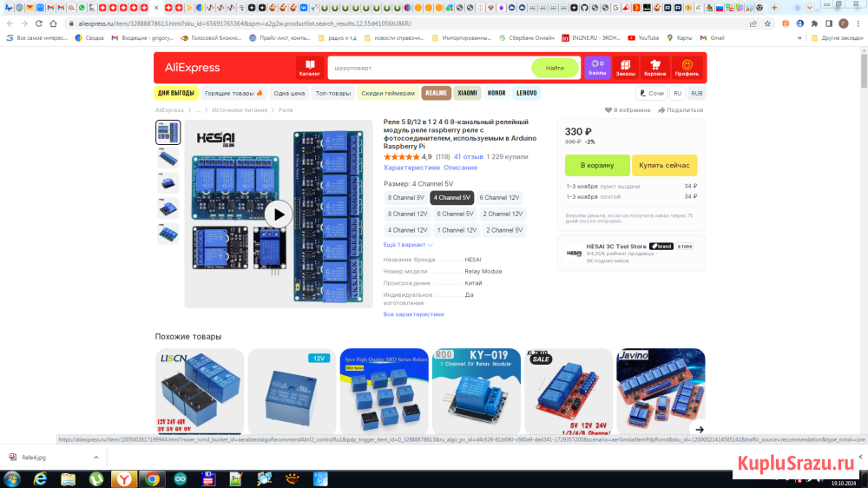Expand "Ещё 1 вариант" size options
This screenshot has width=868, height=488.
click(408, 245)
